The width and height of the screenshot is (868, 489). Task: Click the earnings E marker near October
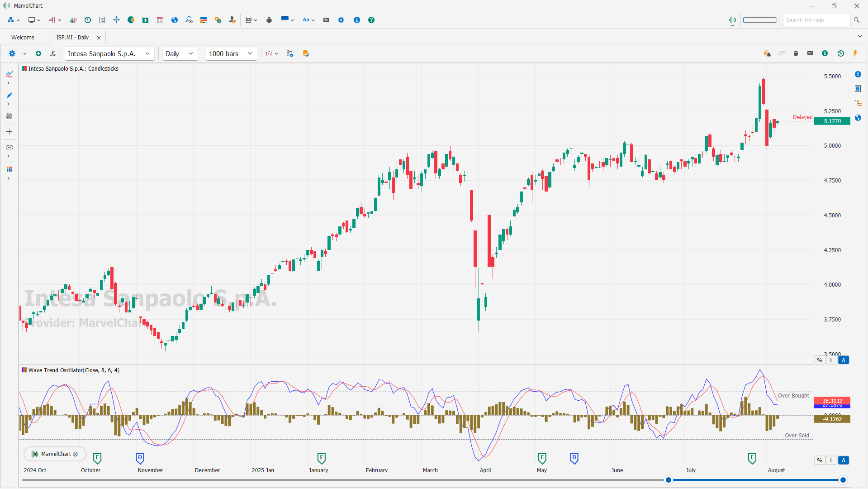click(x=97, y=458)
